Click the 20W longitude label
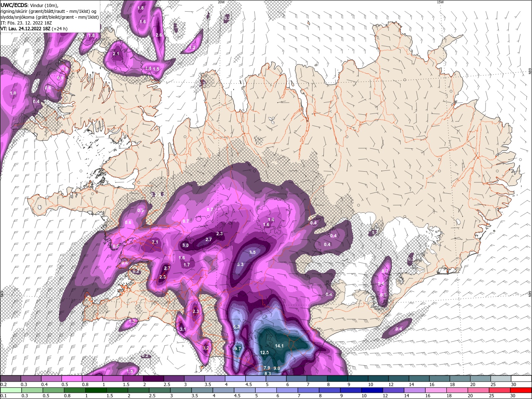The image size is (532, 399). coord(221,2)
